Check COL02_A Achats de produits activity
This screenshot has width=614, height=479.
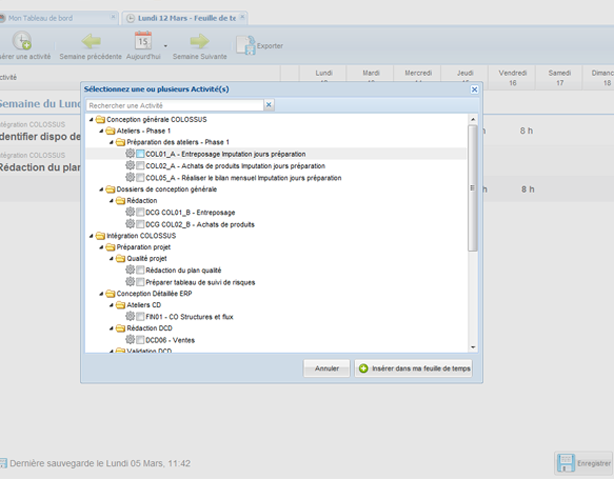click(140, 166)
